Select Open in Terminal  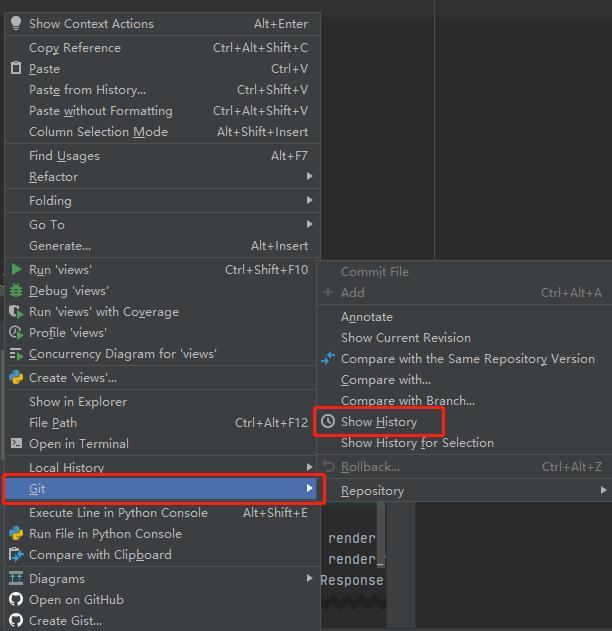[x=79, y=444]
